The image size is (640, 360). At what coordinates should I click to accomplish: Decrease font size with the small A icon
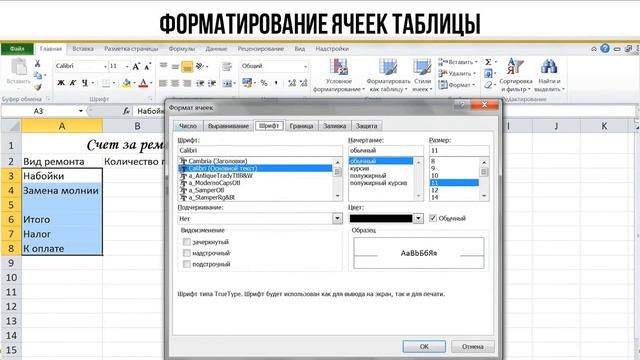(148, 66)
